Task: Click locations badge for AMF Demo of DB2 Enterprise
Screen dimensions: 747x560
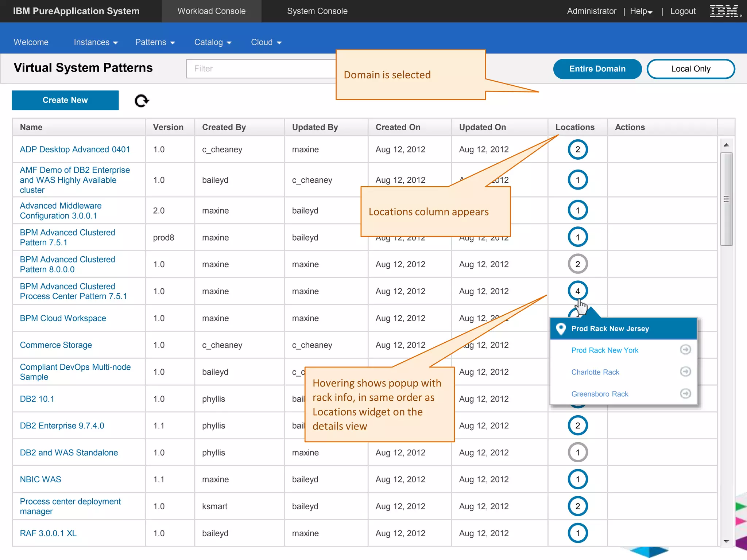Action: (x=578, y=180)
